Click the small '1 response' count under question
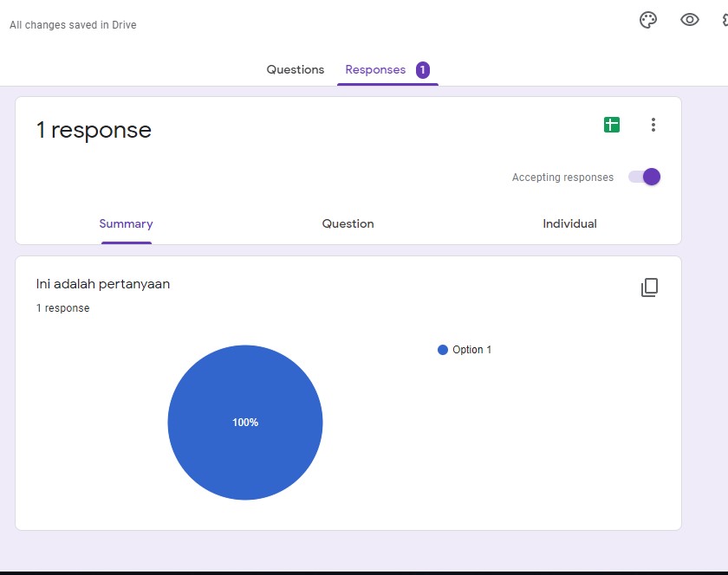Image resolution: width=728 pixels, height=575 pixels. pos(62,308)
